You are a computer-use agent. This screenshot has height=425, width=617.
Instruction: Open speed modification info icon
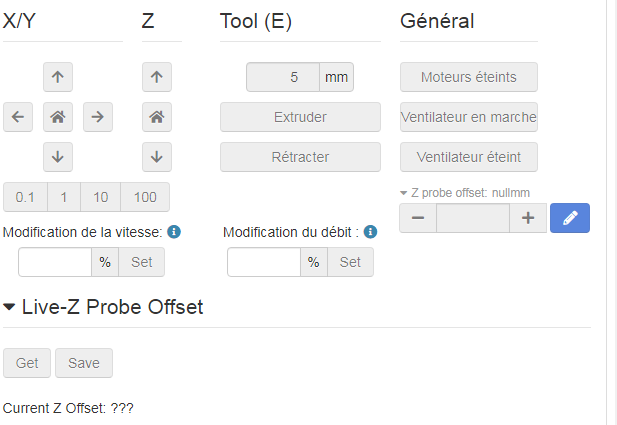(x=174, y=232)
